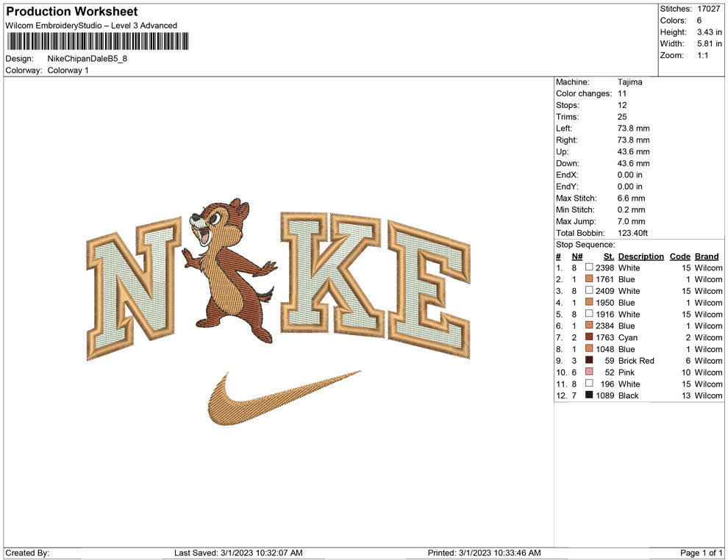Click the Cyan description in row 7
This screenshot has height=560, width=728.
click(x=628, y=337)
